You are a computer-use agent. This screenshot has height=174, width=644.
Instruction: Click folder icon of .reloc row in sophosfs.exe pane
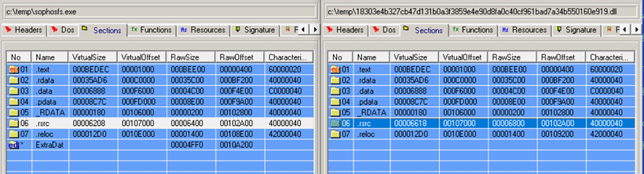(x=14, y=134)
